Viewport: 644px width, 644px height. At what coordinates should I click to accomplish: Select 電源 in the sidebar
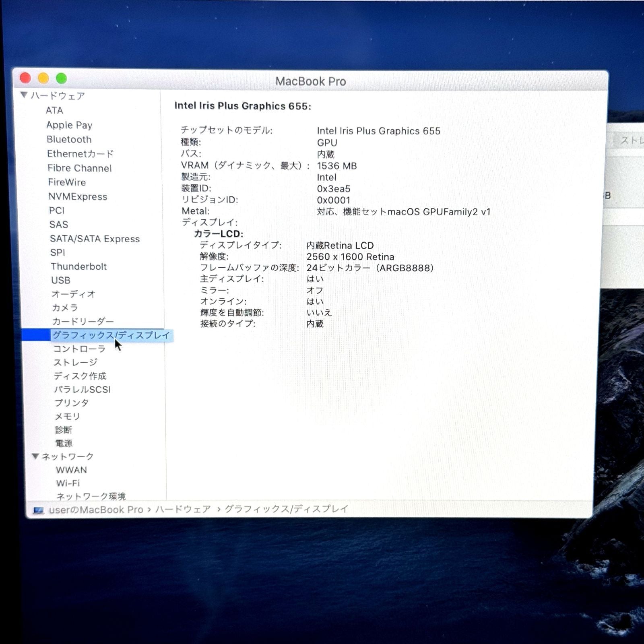click(64, 443)
